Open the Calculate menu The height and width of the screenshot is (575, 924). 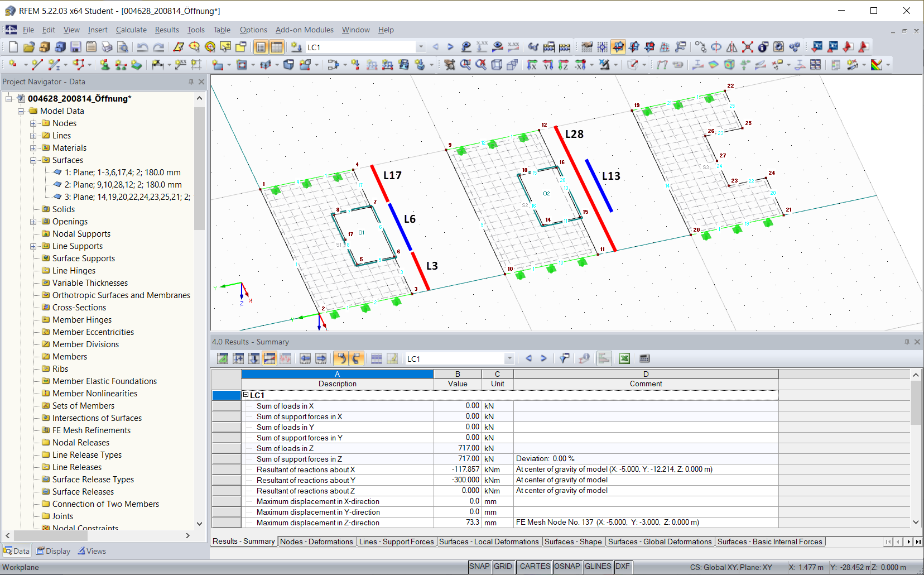point(131,30)
